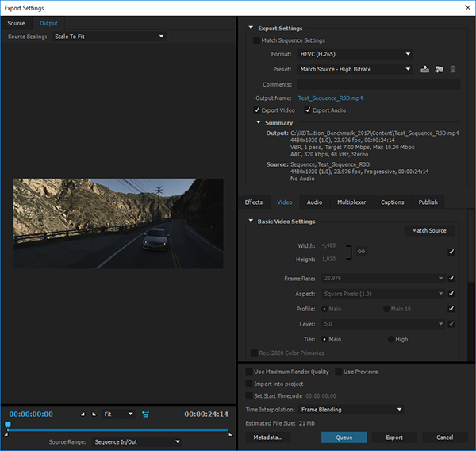Screen dimensions: 476x451
Task: Click the Set In Point marker icon
Action: 83,414
